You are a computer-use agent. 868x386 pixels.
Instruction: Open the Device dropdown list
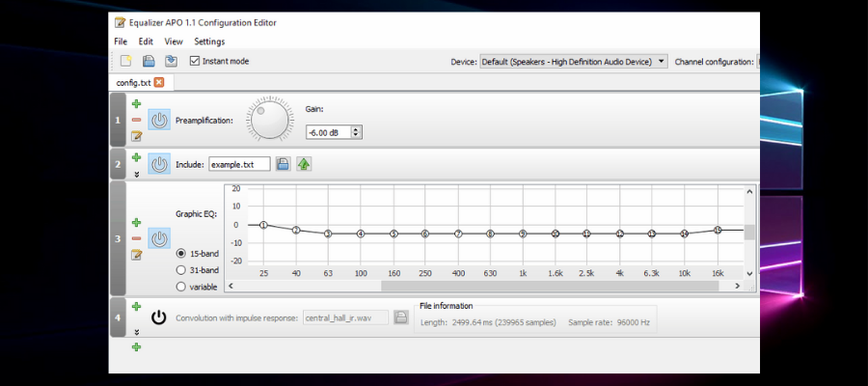pos(574,62)
